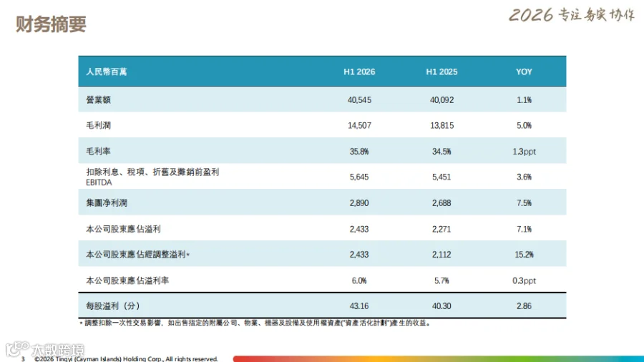Click the 1.1% YOY revenue cell
This screenshot has height=362, width=644.
(x=524, y=100)
